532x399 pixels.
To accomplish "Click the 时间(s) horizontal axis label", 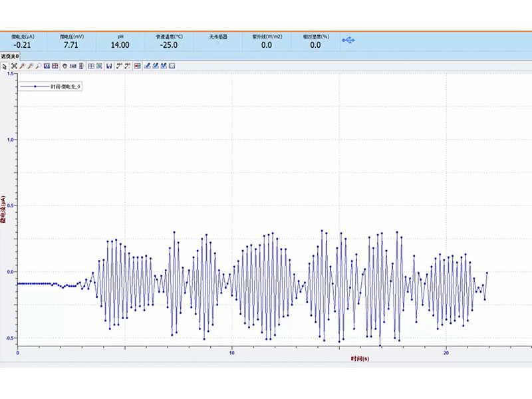I will point(360,358).
